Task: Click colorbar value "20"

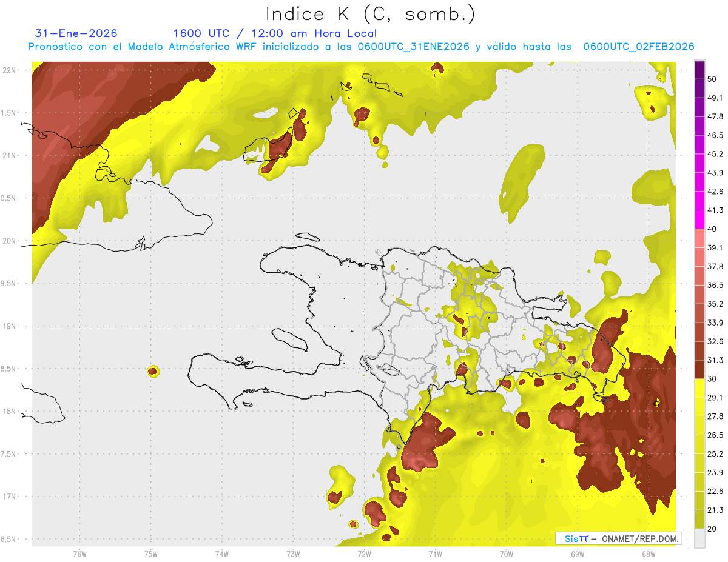Action: point(713,529)
